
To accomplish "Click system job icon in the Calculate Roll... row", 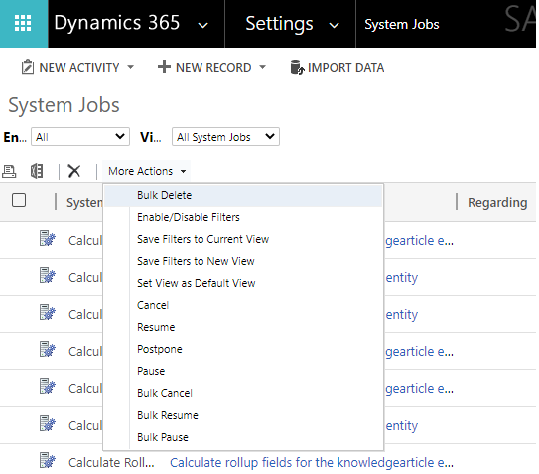I will 47,461.
